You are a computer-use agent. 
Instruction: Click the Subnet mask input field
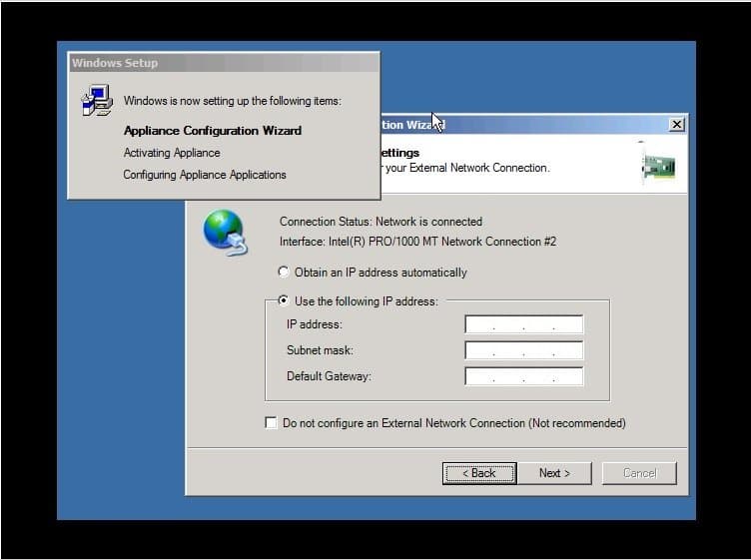524,350
